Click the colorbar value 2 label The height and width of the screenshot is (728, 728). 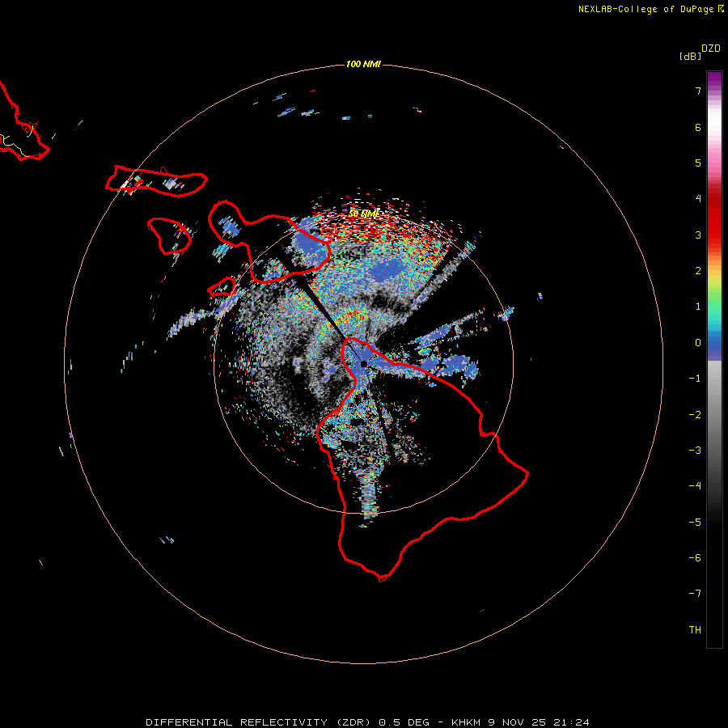coord(698,271)
